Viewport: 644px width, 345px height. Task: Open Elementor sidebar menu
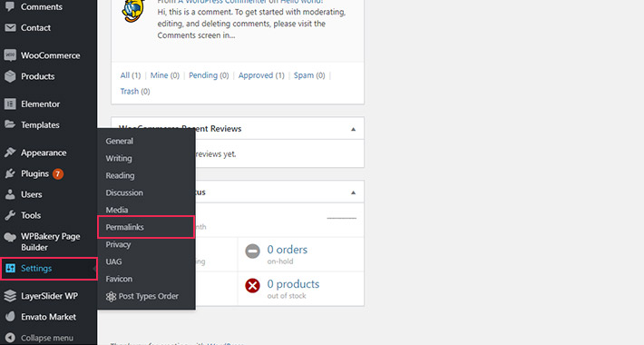pyautogui.click(x=40, y=104)
